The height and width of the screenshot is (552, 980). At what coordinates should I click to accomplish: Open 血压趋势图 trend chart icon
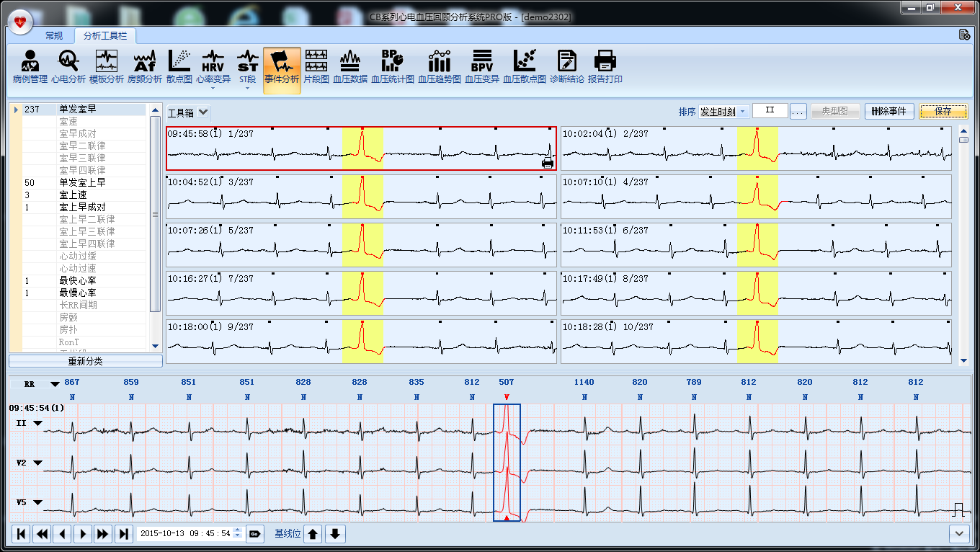pos(439,67)
